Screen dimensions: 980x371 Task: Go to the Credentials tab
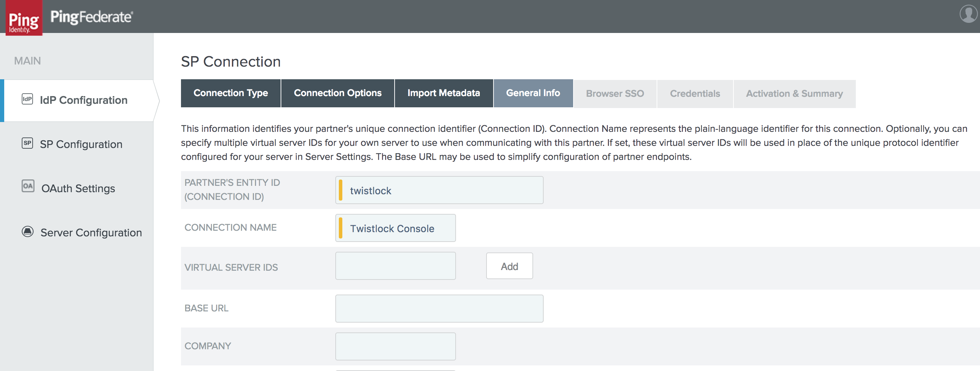695,94
